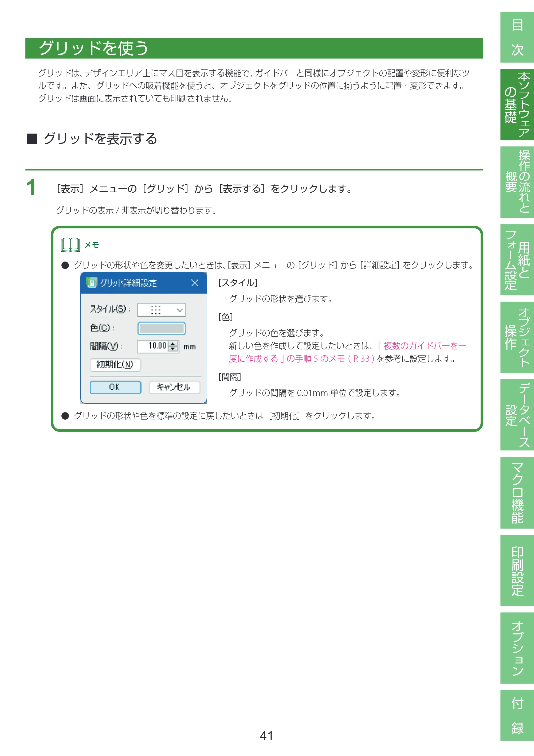The width and height of the screenshot is (534, 756).
Task: Click the グリッドを使う heading bar
Action: tap(254, 48)
